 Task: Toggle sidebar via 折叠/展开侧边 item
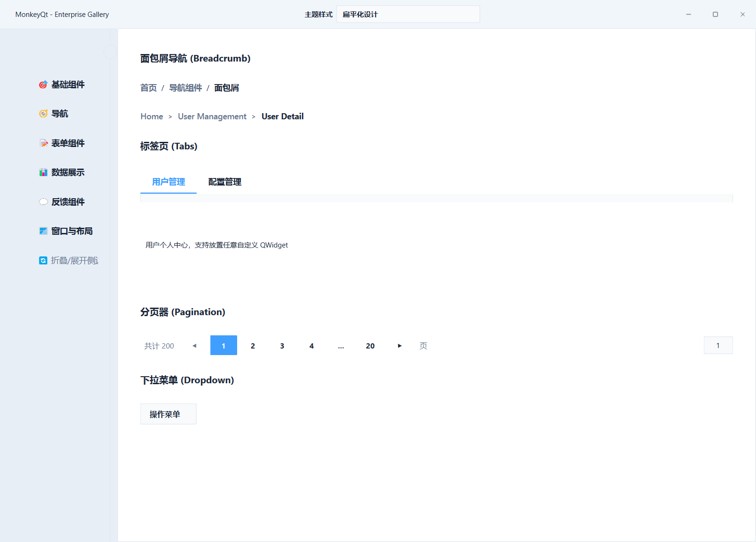point(69,261)
